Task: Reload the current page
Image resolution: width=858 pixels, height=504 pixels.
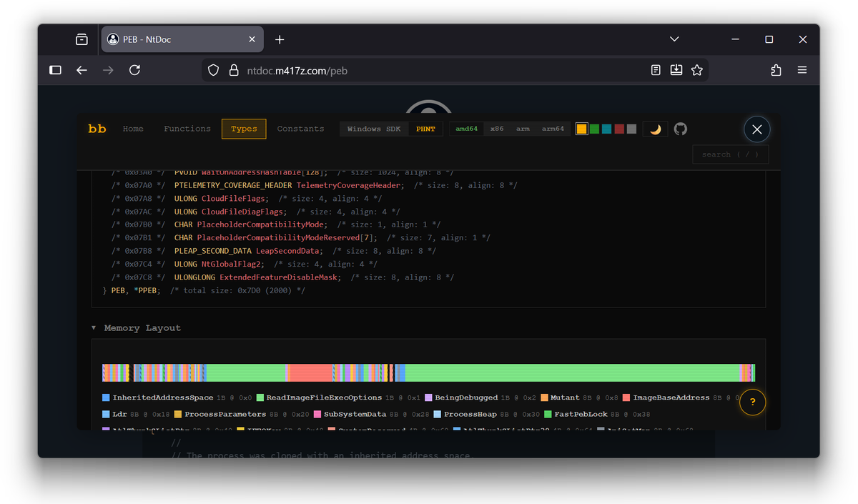Action: (x=134, y=70)
